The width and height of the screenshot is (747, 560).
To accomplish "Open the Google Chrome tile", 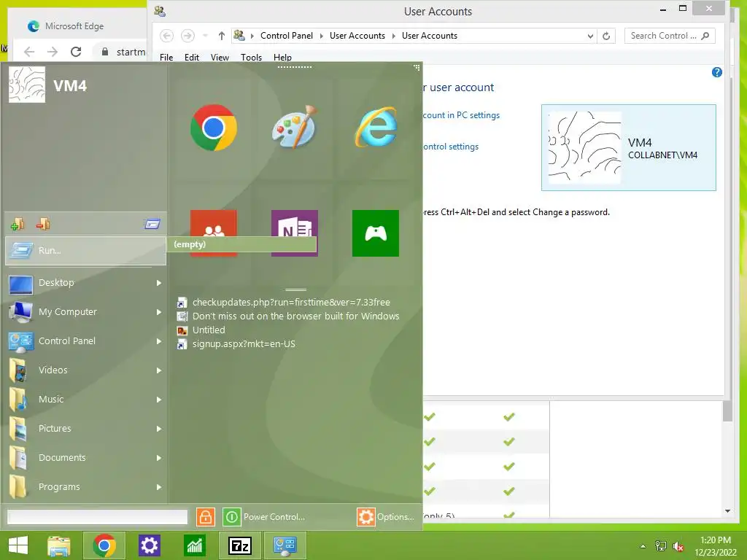I will coord(214,128).
